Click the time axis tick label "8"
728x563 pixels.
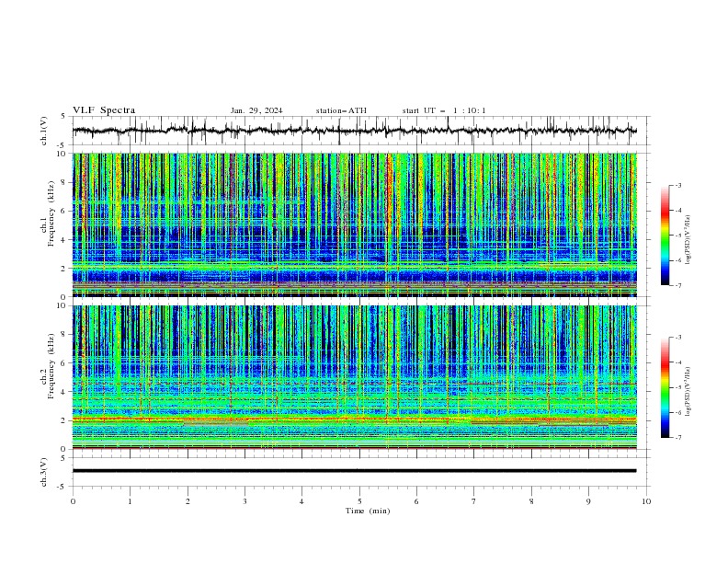531,501
